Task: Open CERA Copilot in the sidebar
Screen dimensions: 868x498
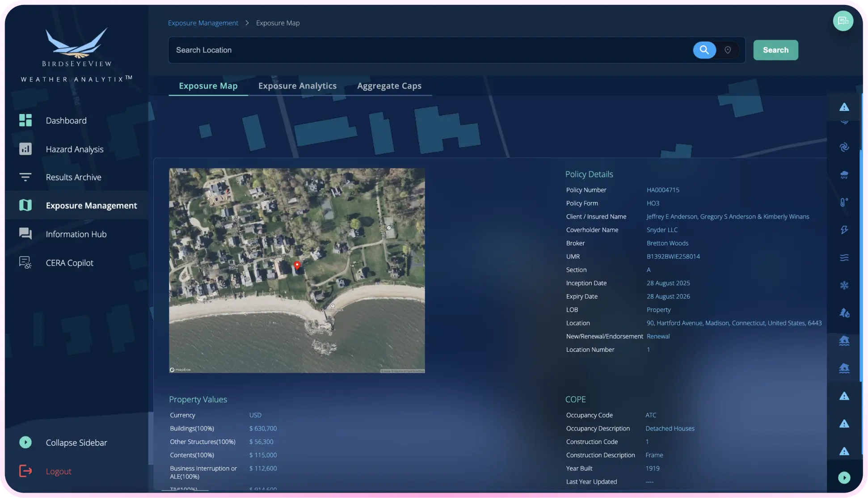Action: click(69, 263)
